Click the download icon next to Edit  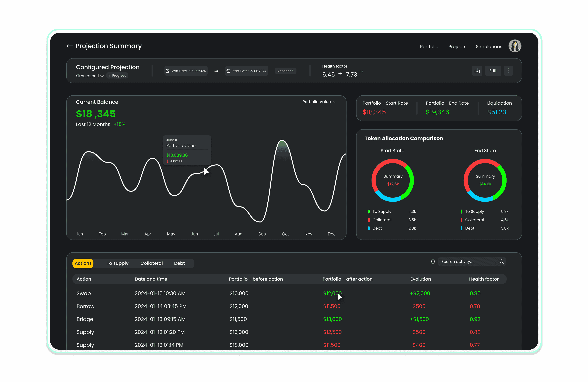[477, 71]
